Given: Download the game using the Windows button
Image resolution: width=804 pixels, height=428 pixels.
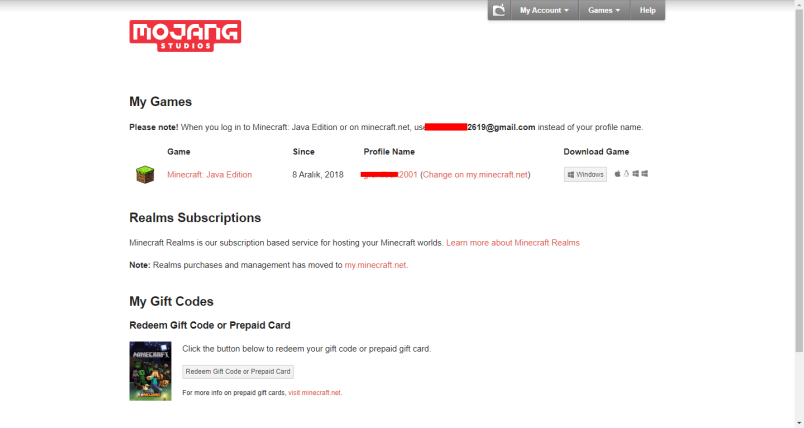Looking at the screenshot, I should click(585, 174).
